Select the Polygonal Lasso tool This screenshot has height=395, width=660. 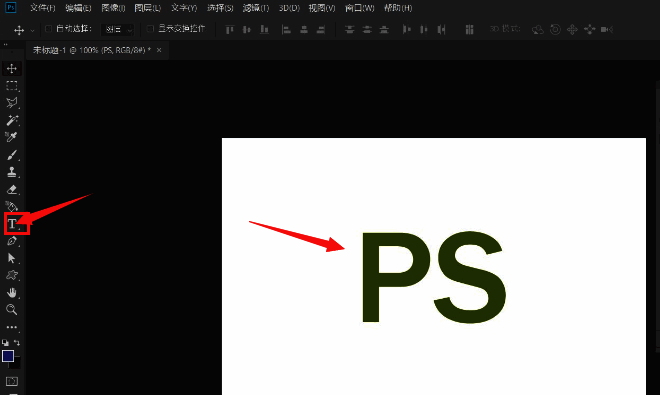12,103
